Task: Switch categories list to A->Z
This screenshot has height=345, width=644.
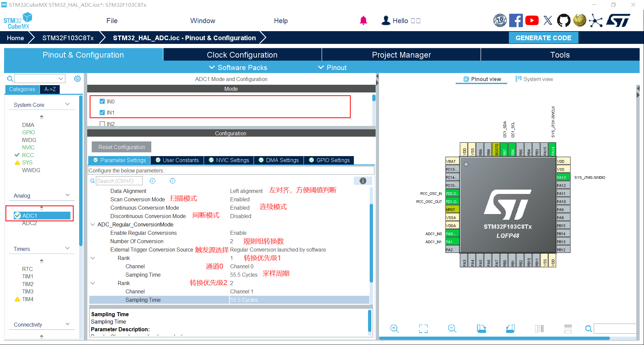Action: (x=50, y=89)
